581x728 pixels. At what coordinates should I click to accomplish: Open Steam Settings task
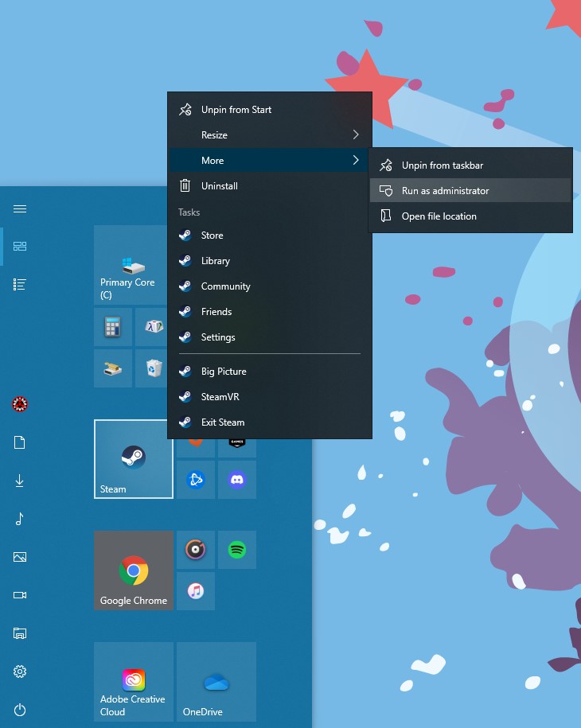[270, 337]
